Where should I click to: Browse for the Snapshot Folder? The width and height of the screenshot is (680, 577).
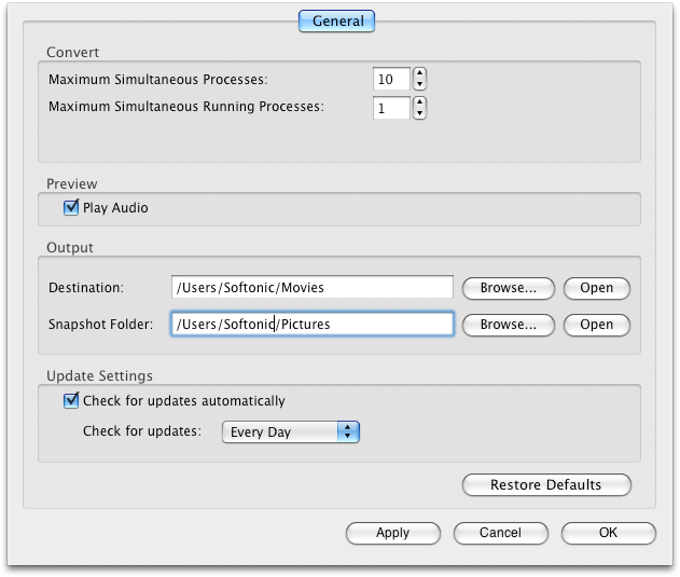coord(507,325)
